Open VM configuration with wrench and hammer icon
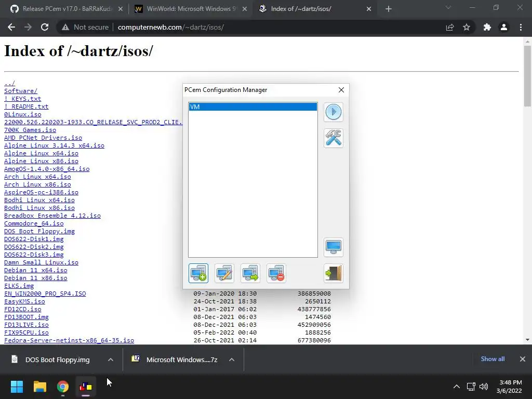 pos(333,138)
